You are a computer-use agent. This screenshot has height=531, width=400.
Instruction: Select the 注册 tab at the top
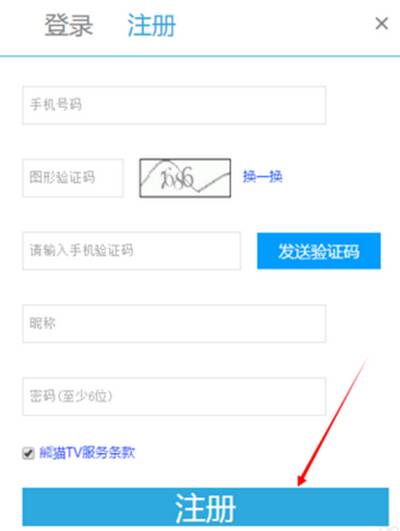pyautogui.click(x=151, y=25)
